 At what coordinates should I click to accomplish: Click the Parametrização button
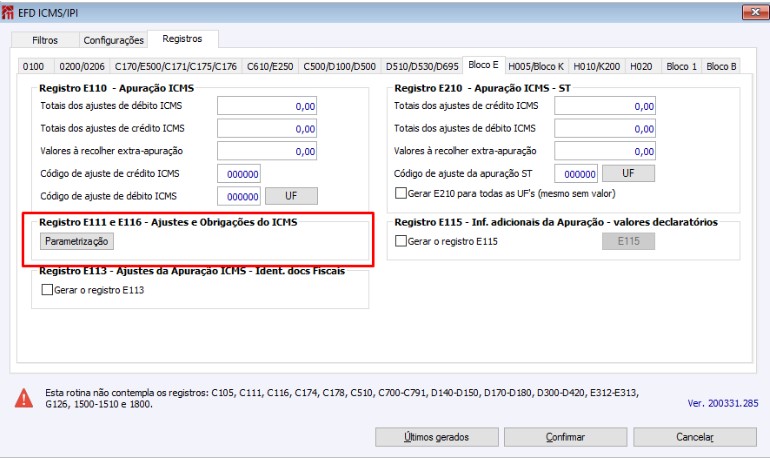[77, 241]
